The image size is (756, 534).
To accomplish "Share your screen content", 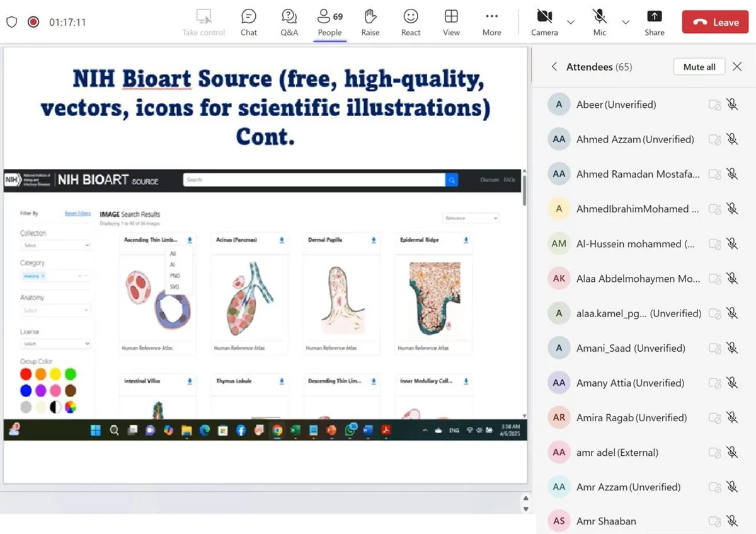I will click(x=655, y=22).
